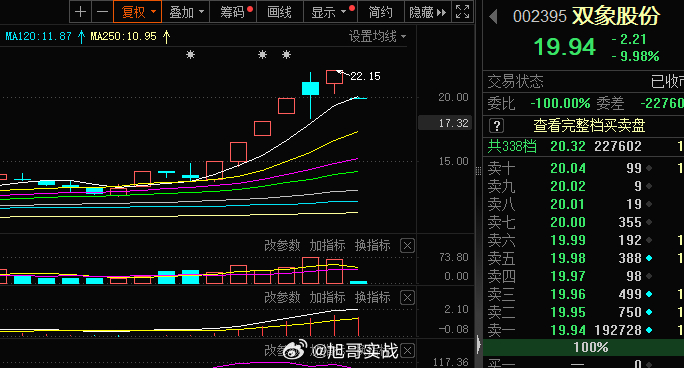Screen dimensions: 684x368
Task: Click 加指标 in the MACD indicator panel
Action: pyautogui.click(x=327, y=297)
